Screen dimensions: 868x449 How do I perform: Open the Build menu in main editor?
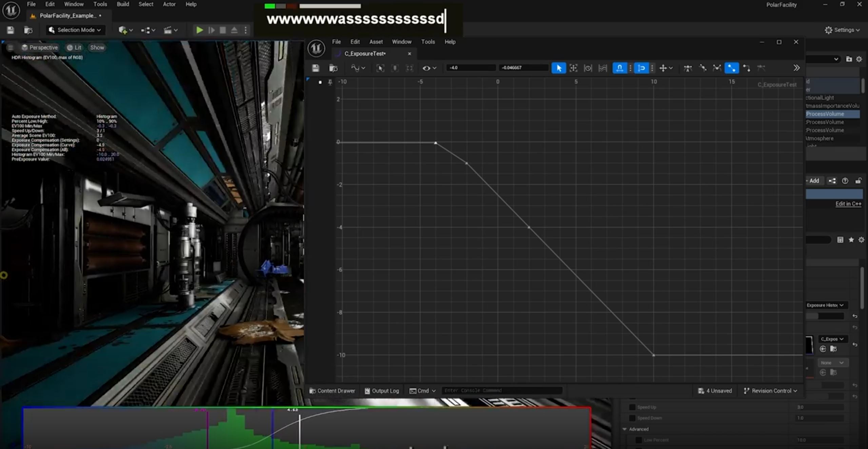[x=123, y=4]
